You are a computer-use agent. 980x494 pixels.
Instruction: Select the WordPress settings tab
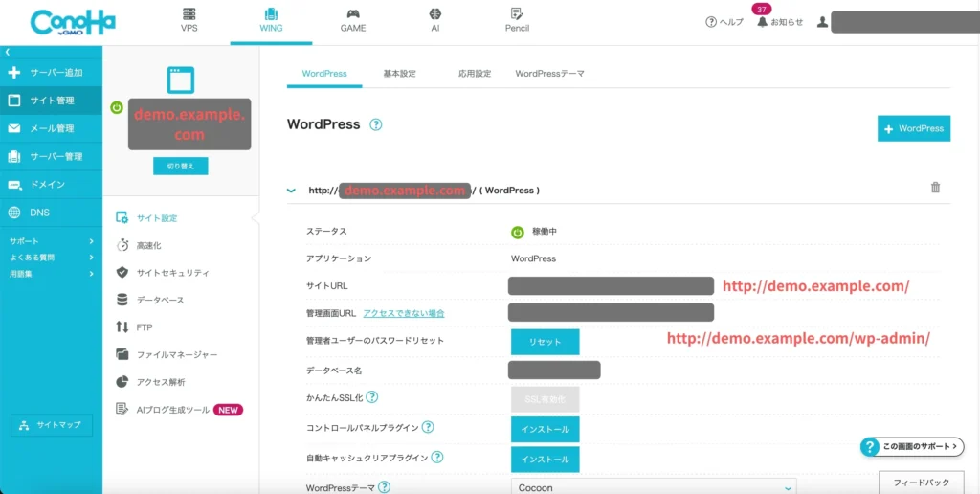pyautogui.click(x=324, y=73)
